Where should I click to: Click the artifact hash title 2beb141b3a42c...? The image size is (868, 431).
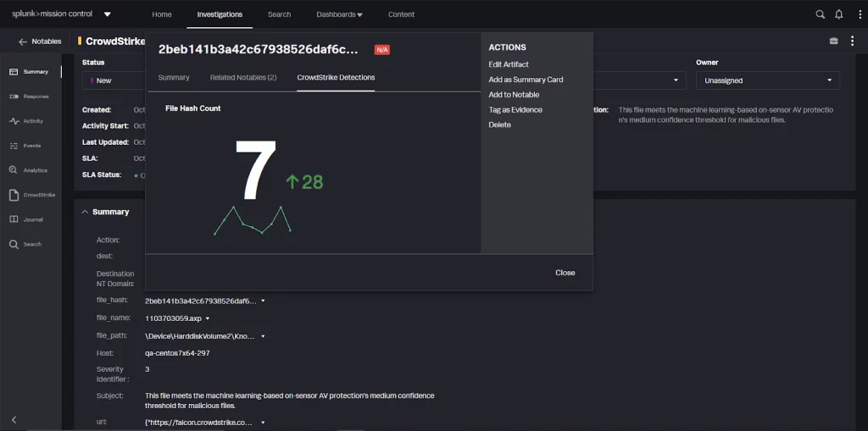[x=258, y=49]
